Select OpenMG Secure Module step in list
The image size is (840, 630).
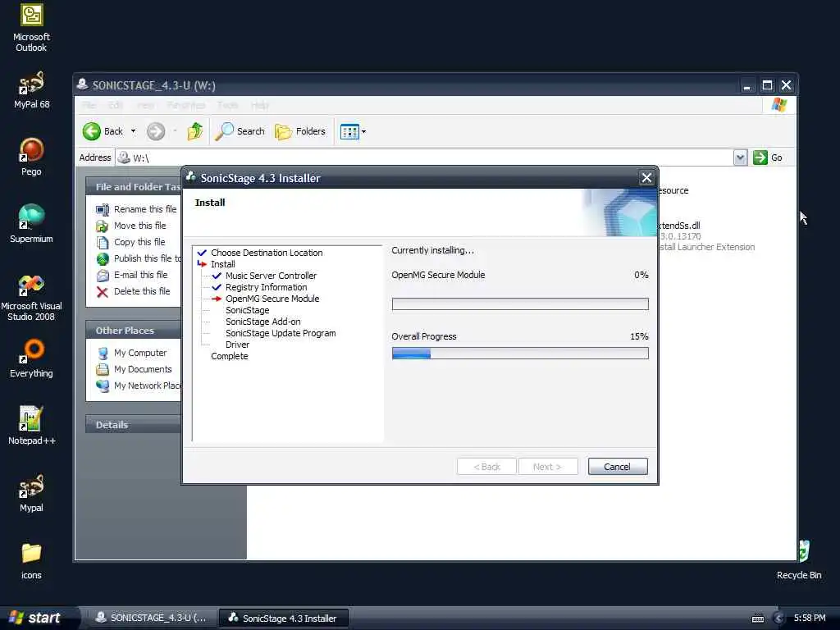[x=272, y=299]
